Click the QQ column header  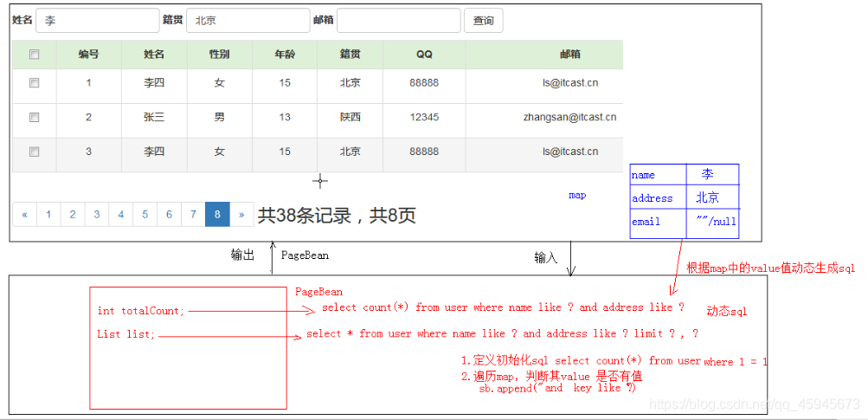tap(424, 55)
